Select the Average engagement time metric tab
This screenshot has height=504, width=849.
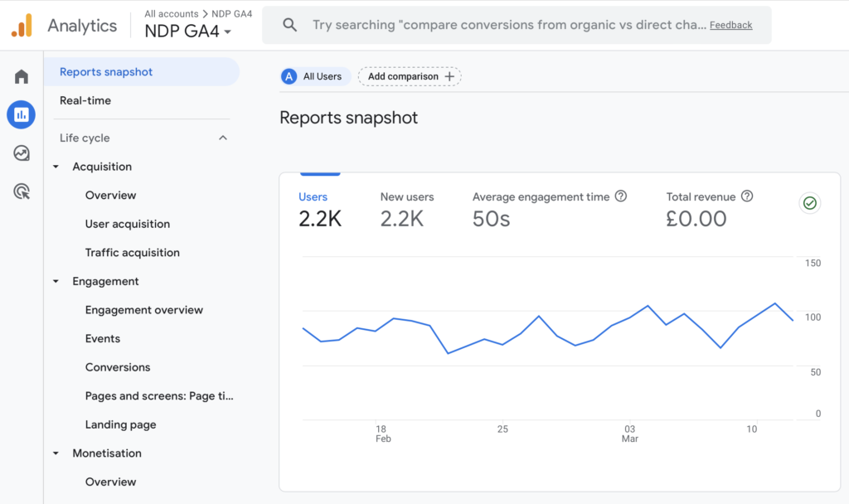tap(549, 210)
